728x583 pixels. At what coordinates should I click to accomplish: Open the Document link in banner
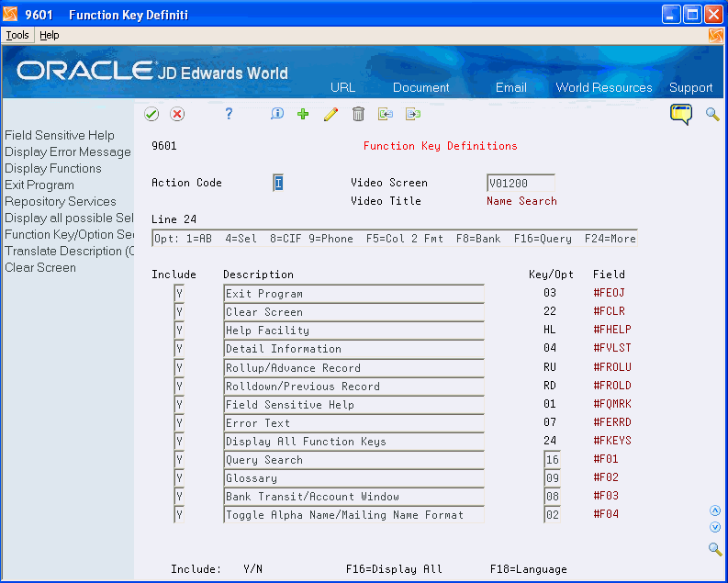tap(421, 88)
